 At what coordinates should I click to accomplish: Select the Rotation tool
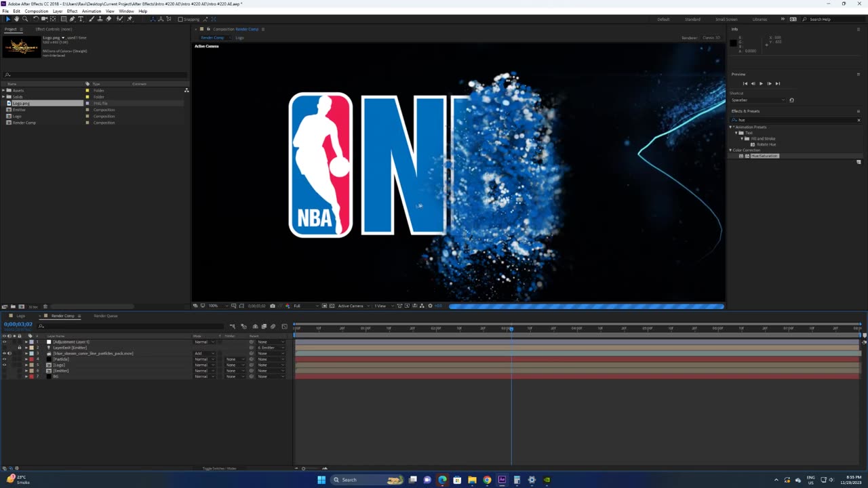[36, 19]
